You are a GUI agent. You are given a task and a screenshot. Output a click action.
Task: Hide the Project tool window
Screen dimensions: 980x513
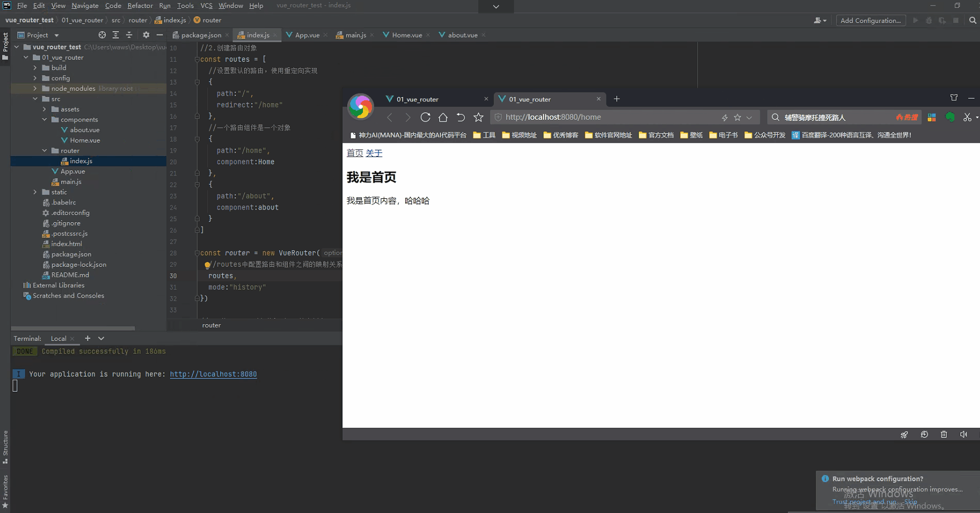[x=160, y=35]
